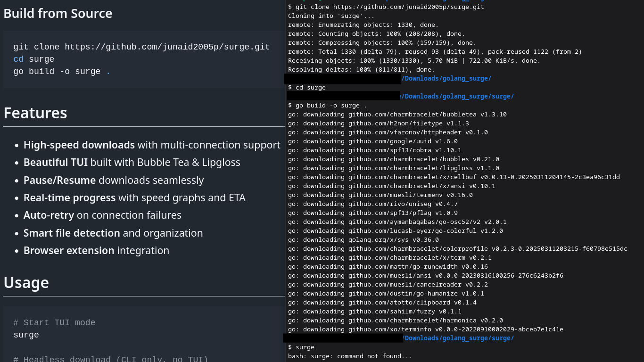This screenshot has width=644, height=362.
Task: Click 'surge' command in Usage code block
Action: click(26, 335)
